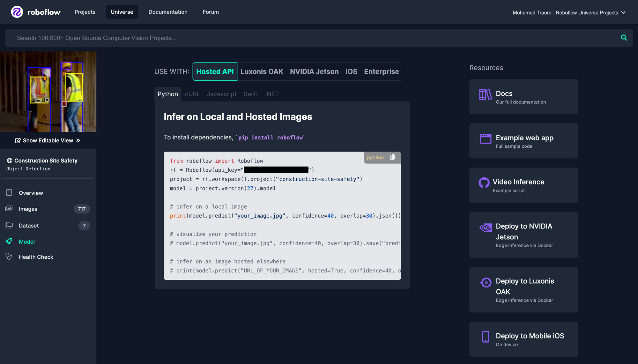Image resolution: width=638 pixels, height=364 pixels.
Task: Open Health Check via the stethoscope icon
Action: [9, 257]
